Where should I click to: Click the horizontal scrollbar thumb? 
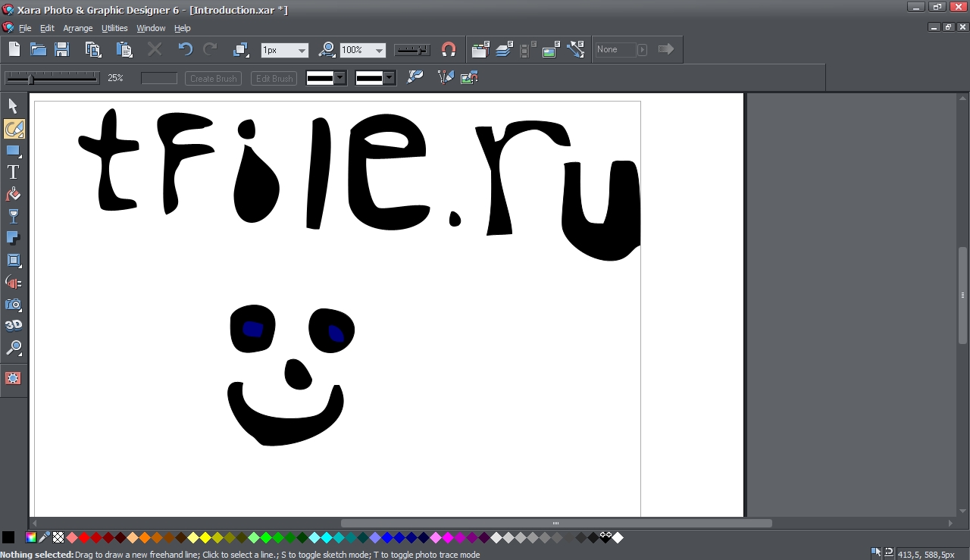point(556,523)
